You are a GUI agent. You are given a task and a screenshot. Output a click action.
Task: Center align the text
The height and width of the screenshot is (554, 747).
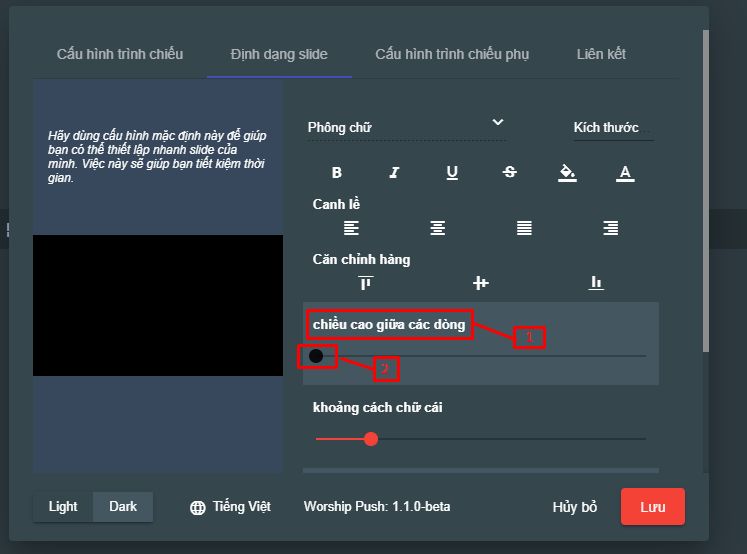point(438,228)
